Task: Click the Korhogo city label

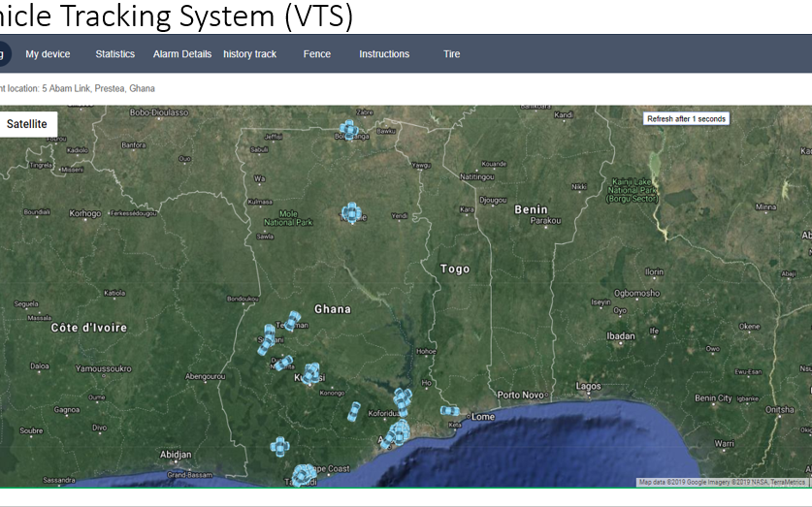Action: 85,213
